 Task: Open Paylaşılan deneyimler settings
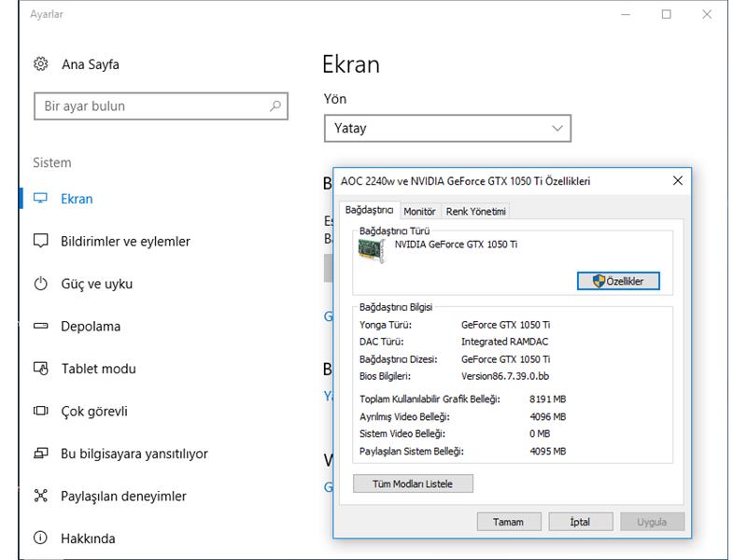(123, 497)
